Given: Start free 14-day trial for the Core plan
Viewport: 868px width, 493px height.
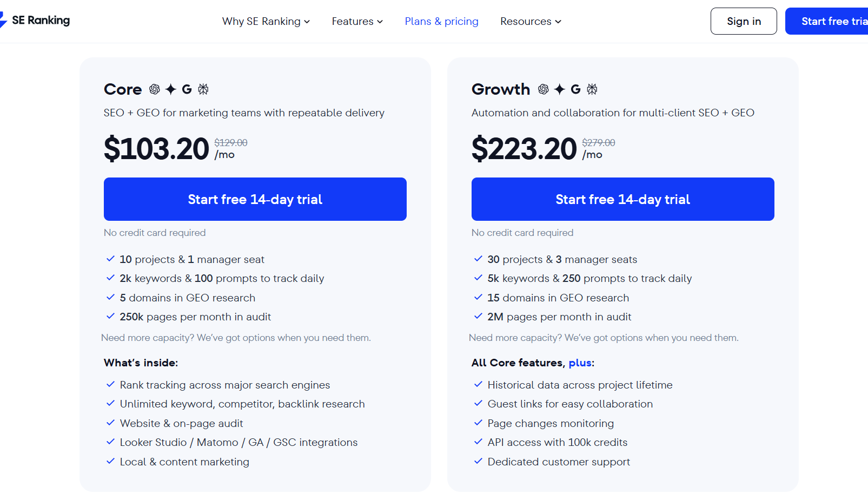Looking at the screenshot, I should coord(255,199).
